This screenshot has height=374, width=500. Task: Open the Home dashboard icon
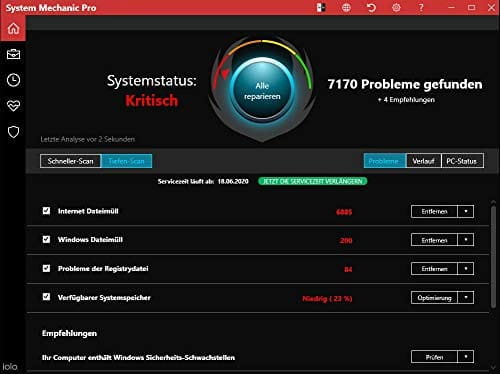click(13, 28)
